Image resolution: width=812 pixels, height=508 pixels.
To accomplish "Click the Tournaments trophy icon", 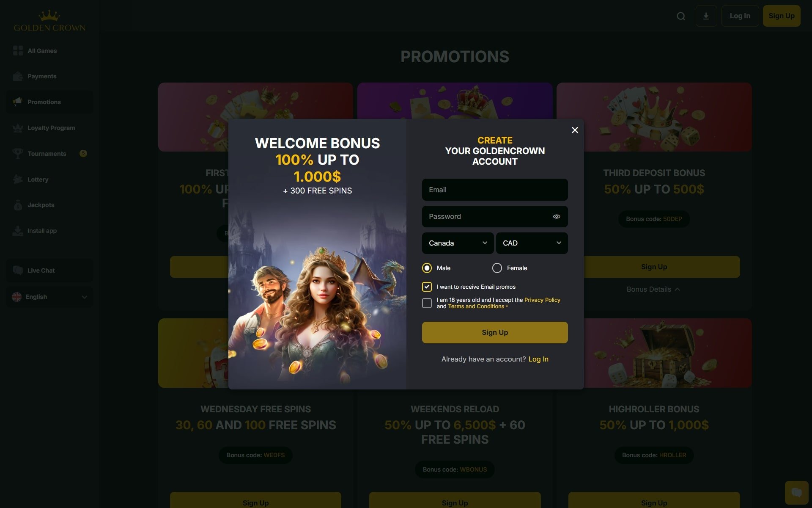I will coord(18,154).
